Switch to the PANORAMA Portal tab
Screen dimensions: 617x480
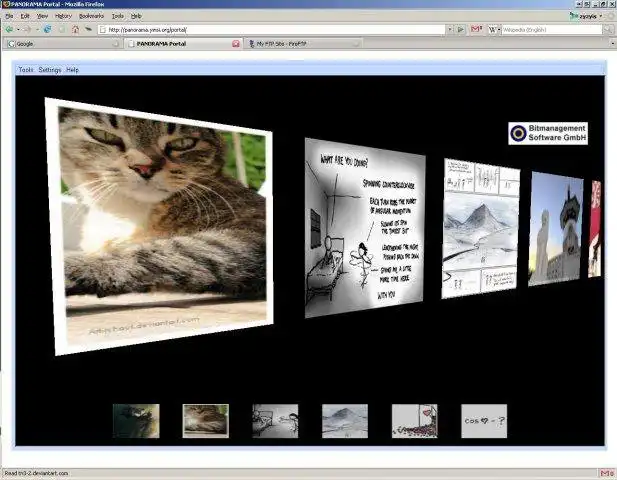(183, 44)
